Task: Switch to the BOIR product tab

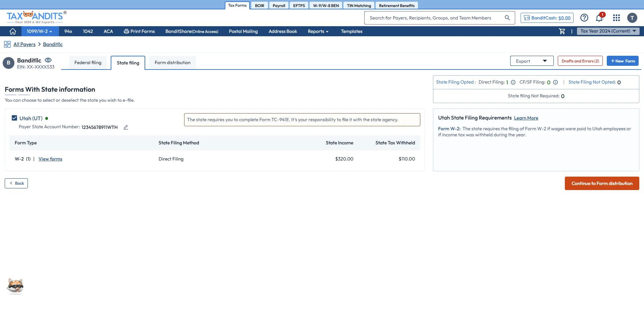Action: point(260,5)
